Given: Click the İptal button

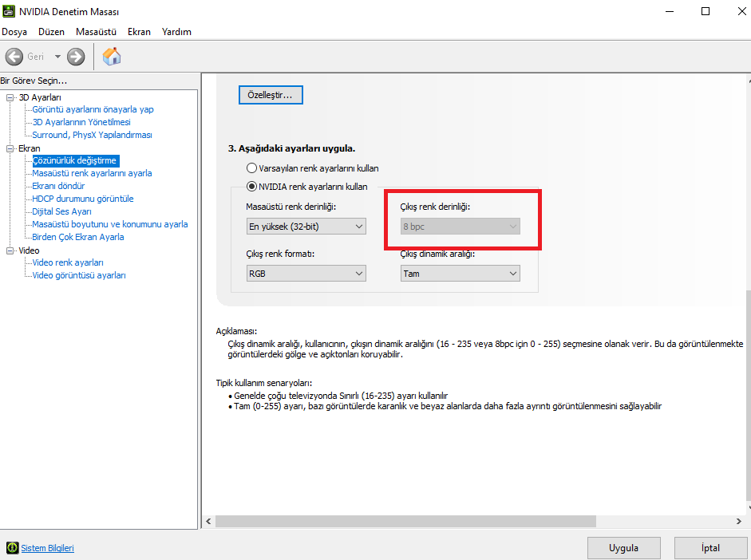Looking at the screenshot, I should (x=711, y=548).
